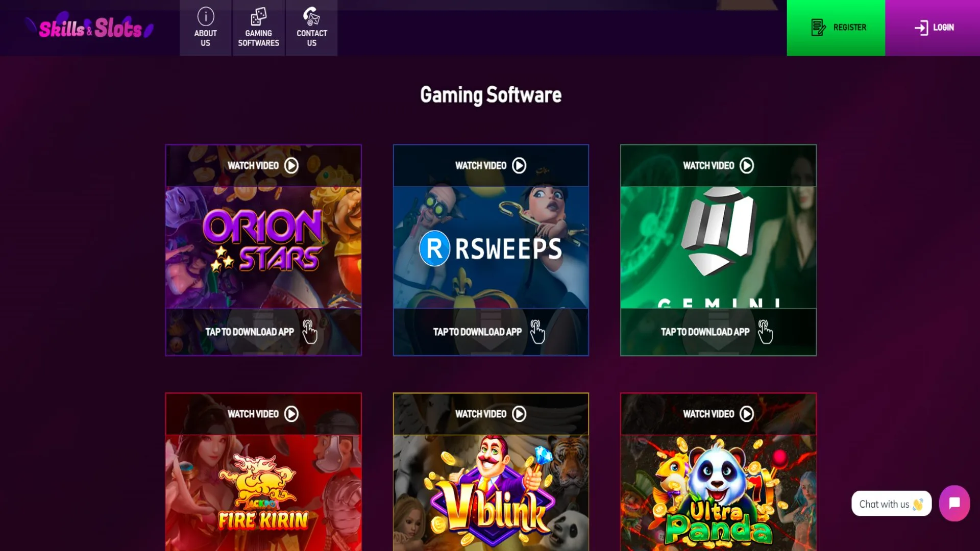Viewport: 980px width, 551px height.
Task: Open the Gaming Softwares navigation menu
Action: [258, 28]
